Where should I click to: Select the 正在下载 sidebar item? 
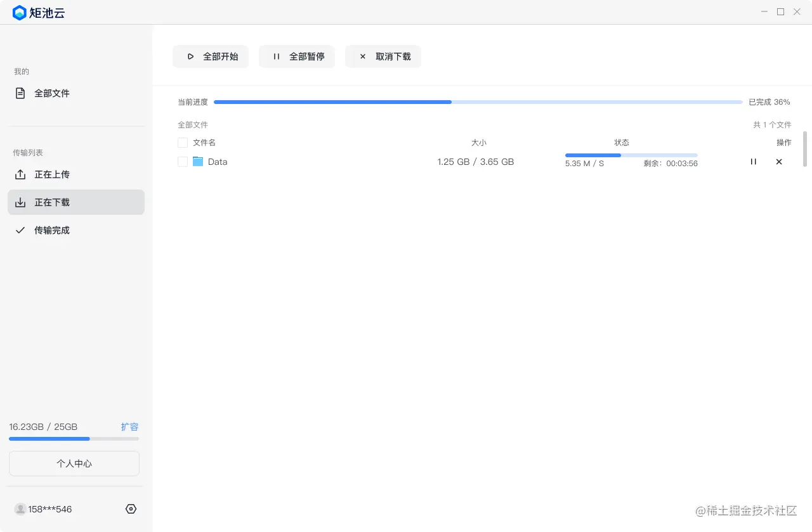[x=53, y=202]
